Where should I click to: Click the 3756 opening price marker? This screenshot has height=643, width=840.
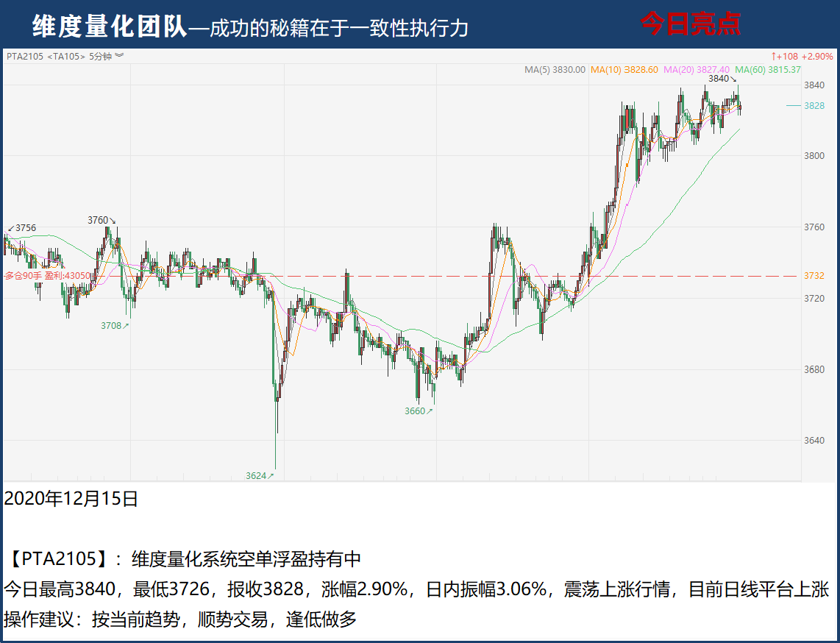(21, 228)
